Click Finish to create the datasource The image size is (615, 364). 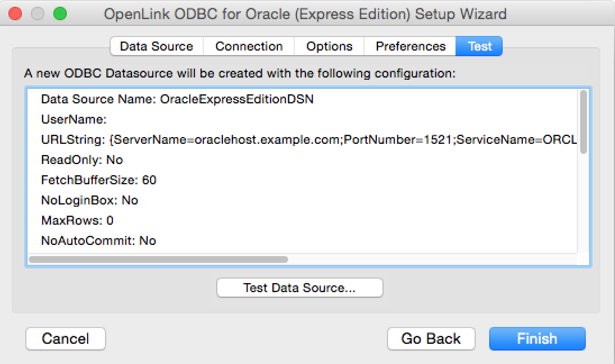coord(537,339)
